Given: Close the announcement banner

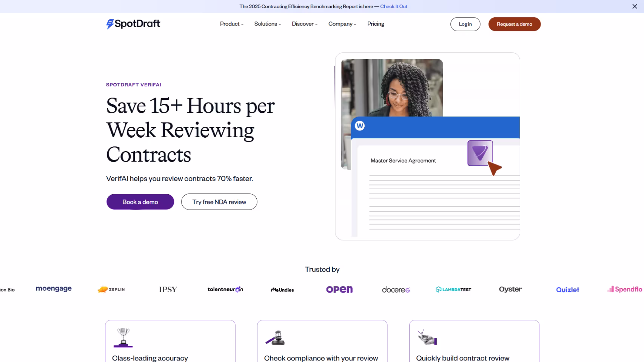Looking at the screenshot, I should pos(635,6).
